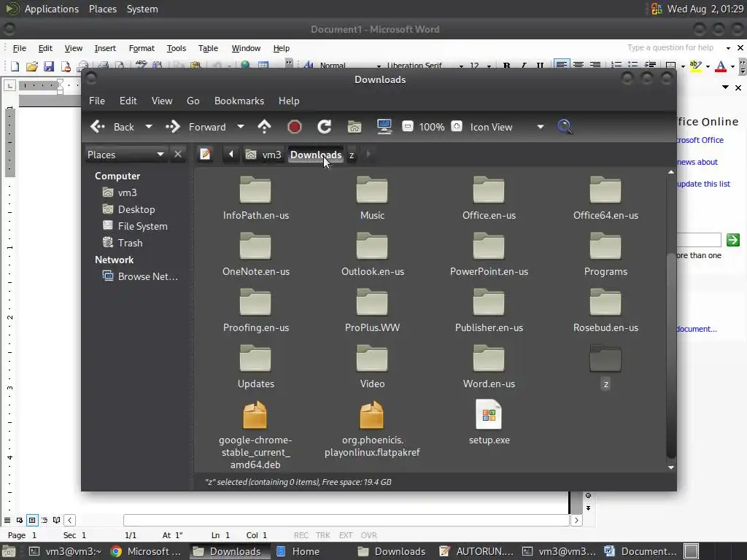
Task: Go to the home folder via toolbar icon
Action: coord(355,127)
